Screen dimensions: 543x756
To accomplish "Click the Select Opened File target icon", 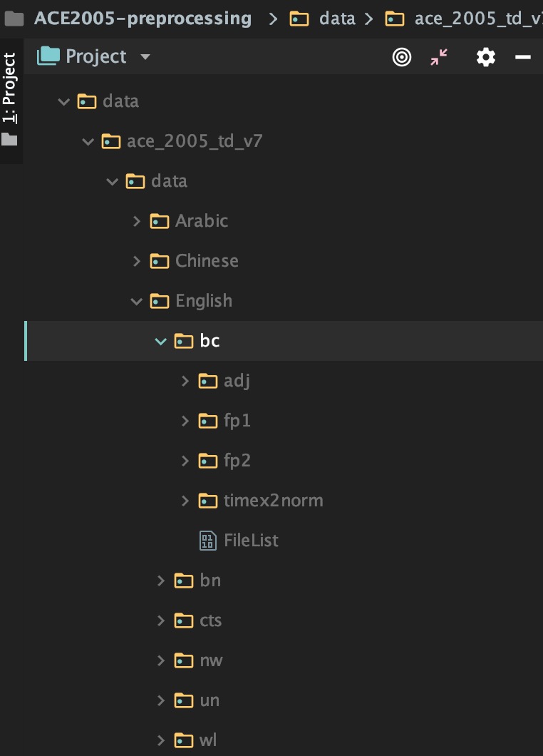I will 401,57.
